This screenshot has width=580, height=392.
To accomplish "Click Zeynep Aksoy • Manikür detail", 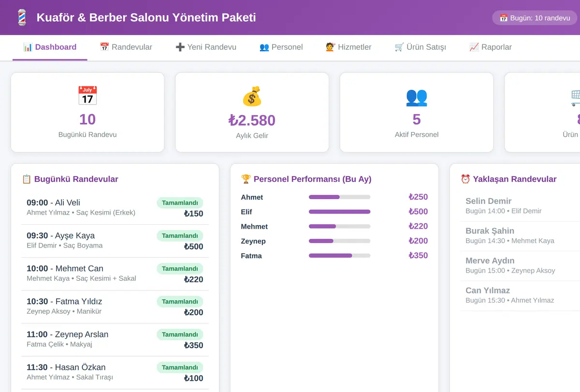I will pyautogui.click(x=64, y=311).
